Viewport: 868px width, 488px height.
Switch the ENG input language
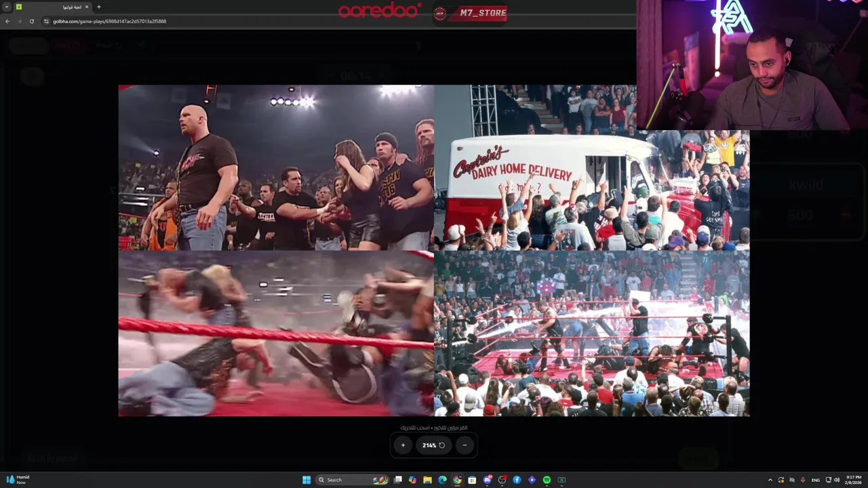click(x=816, y=480)
